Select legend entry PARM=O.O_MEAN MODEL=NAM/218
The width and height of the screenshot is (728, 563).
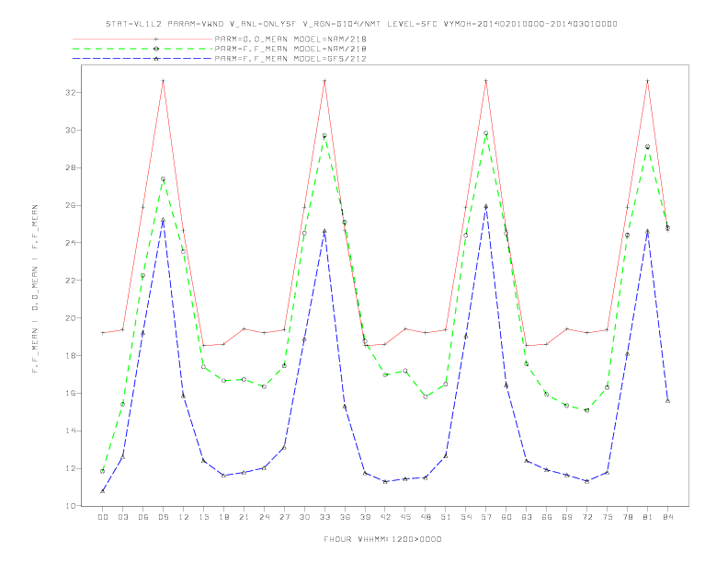pyautogui.click(x=290, y=39)
